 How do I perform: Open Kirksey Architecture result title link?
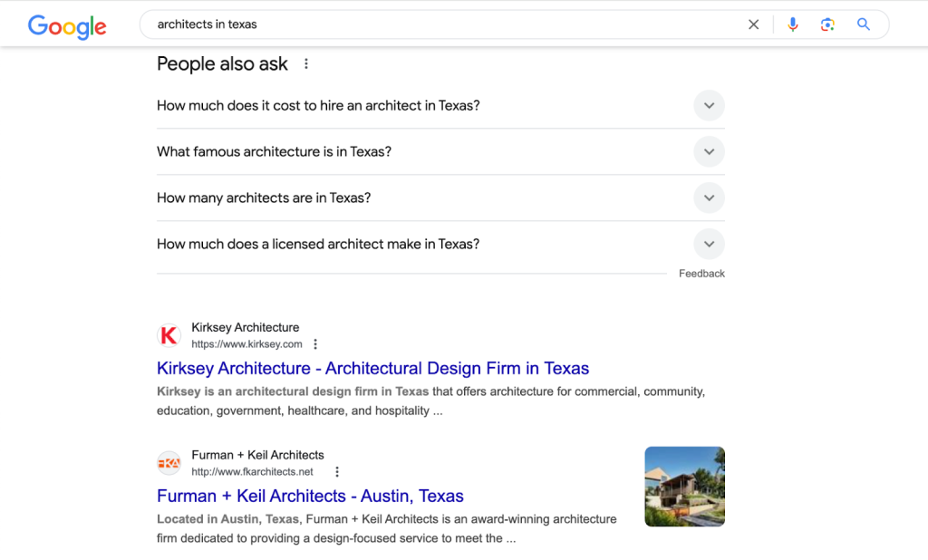(372, 369)
